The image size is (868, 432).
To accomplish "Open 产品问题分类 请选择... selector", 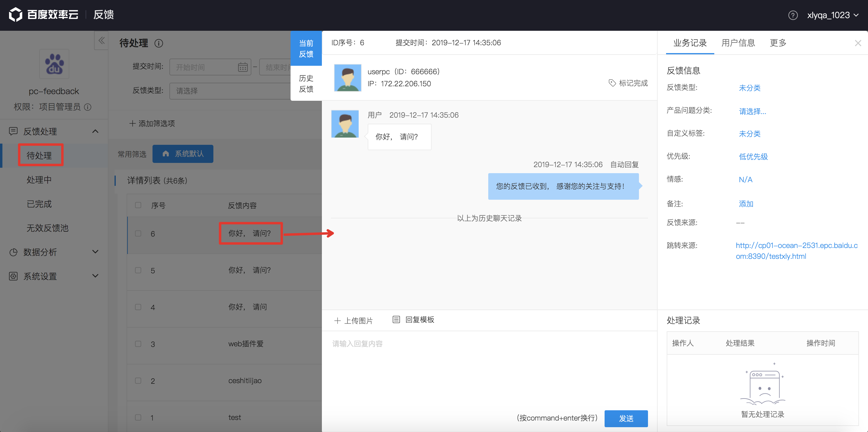I will tap(753, 111).
